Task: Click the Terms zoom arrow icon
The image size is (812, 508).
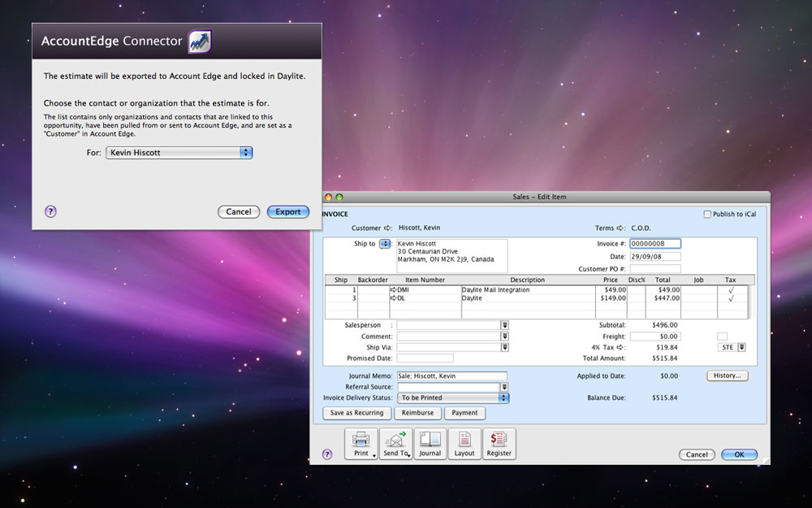Action: 620,228
